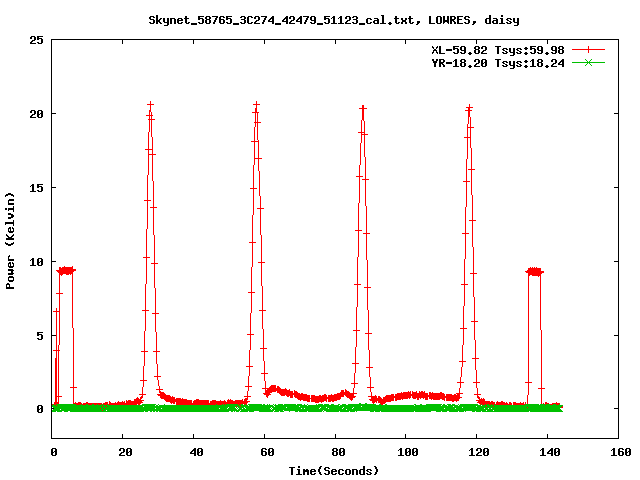Click the red peak near 28 seconds
The width and height of the screenshot is (640, 480).
(151, 104)
